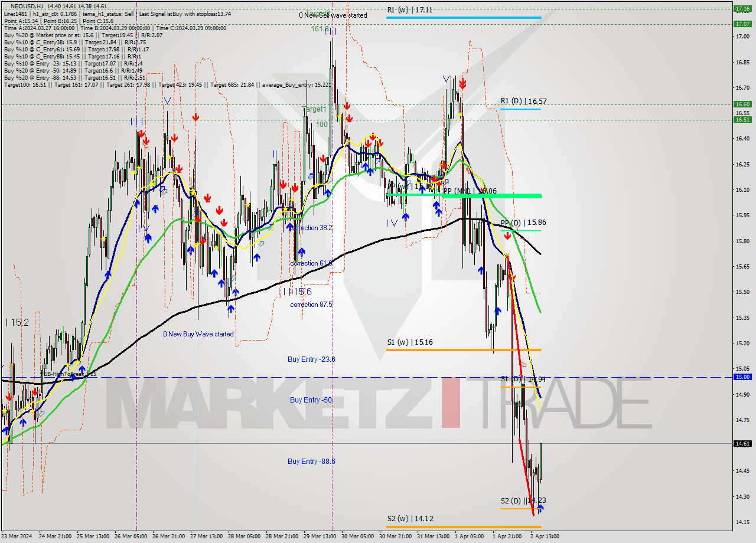Click the 17.00 price axis value
Image resolution: width=756 pixels, height=543 pixels.
pos(742,37)
